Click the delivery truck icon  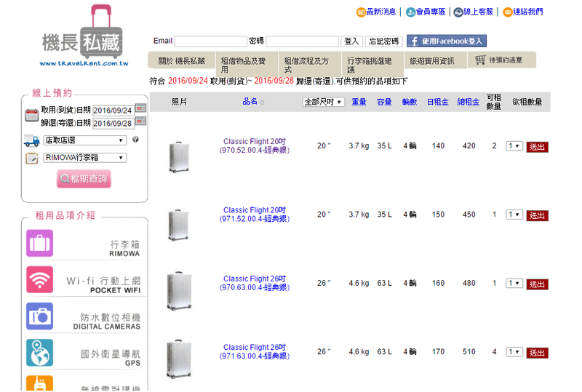pyautogui.click(x=31, y=140)
